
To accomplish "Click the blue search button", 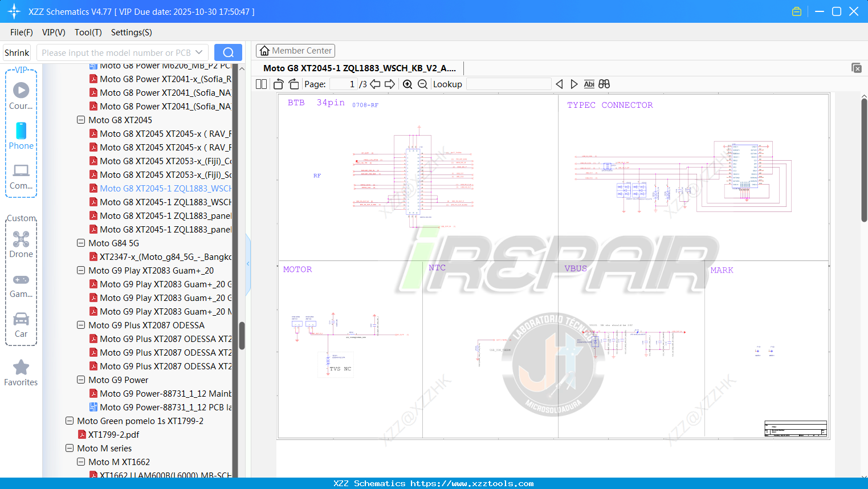I will click(x=228, y=52).
